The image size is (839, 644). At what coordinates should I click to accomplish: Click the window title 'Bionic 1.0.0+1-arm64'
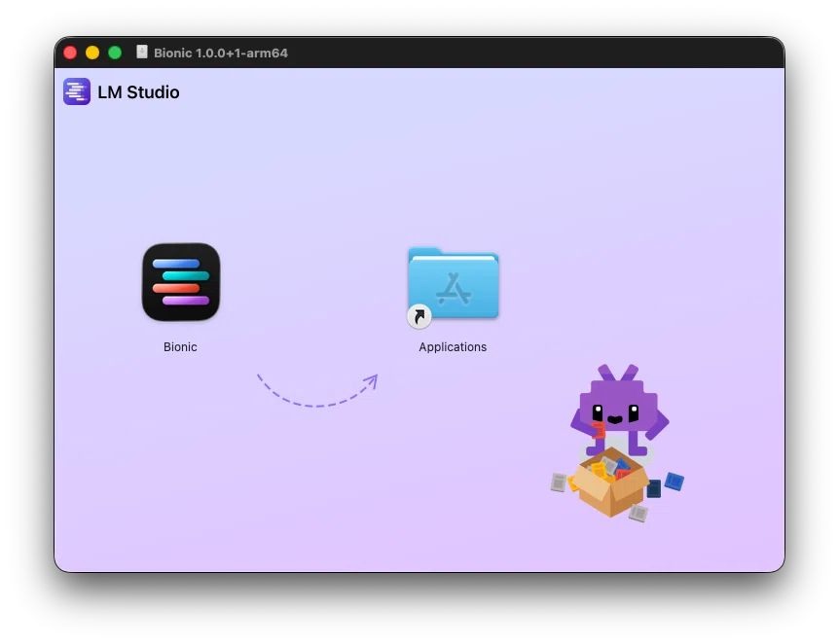221,53
